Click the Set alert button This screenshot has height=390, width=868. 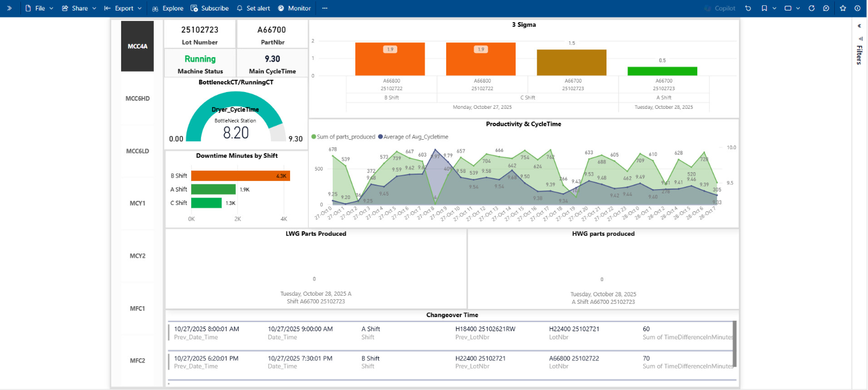[253, 8]
